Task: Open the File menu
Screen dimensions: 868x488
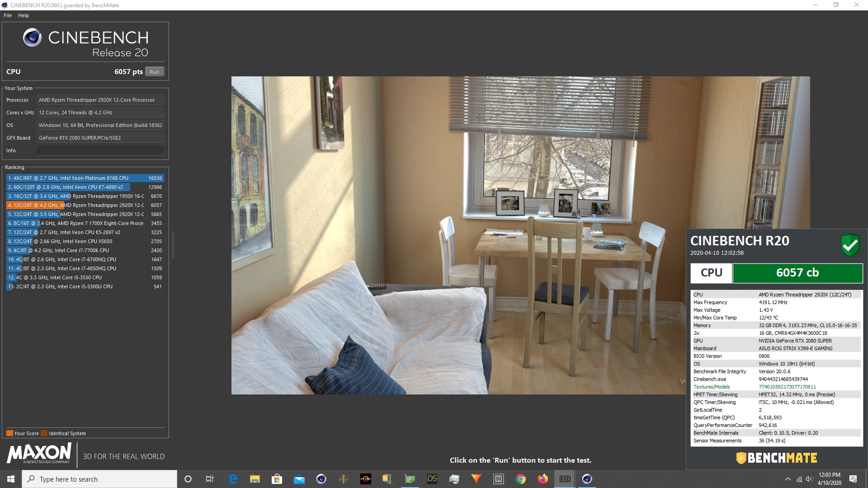Action: pyautogui.click(x=8, y=15)
